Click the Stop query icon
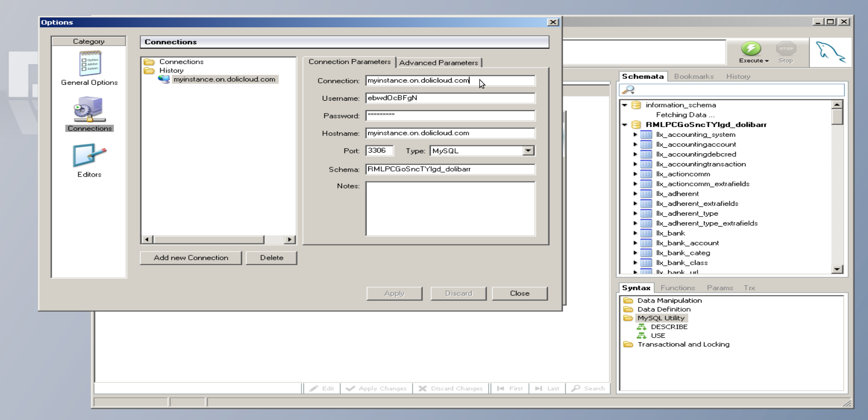This screenshot has width=868, height=420. (786, 49)
